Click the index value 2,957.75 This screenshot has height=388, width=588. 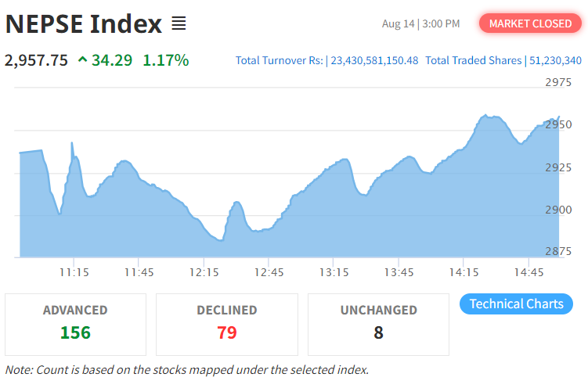[x=37, y=60]
